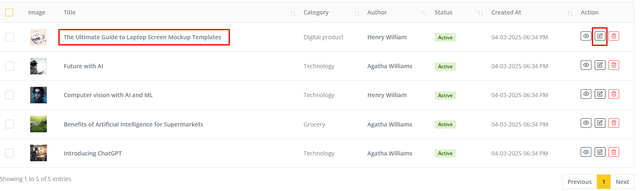Sort by Created At column arrows
Viewport: 644px width, 191px height.
click(570, 13)
